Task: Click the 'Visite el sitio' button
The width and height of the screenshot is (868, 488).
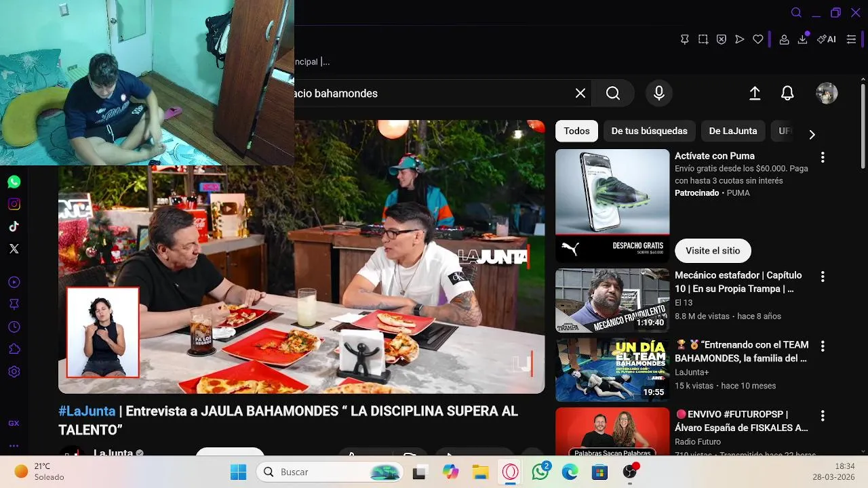Action: (713, 251)
